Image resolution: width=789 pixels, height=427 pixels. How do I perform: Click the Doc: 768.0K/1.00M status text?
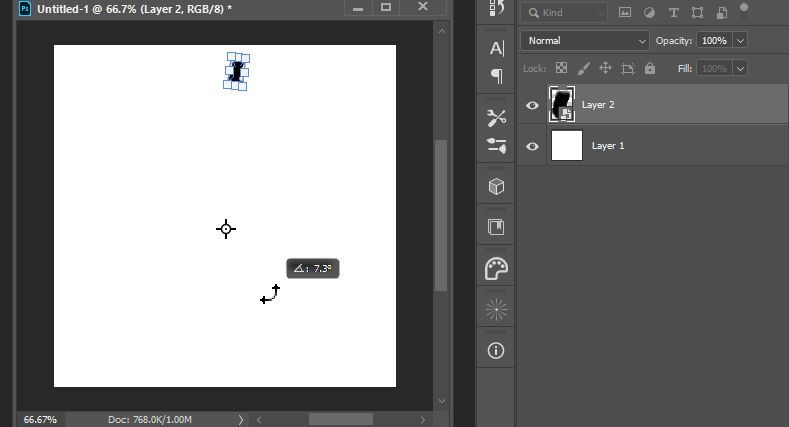pyautogui.click(x=149, y=419)
